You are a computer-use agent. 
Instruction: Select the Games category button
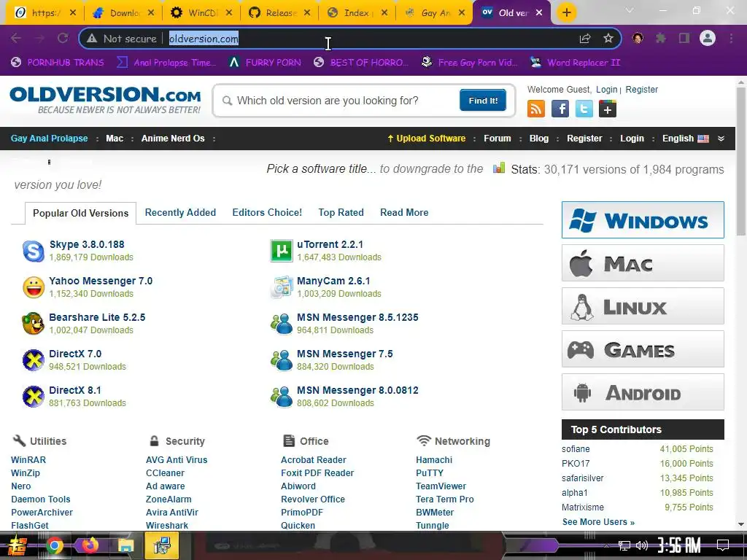pyautogui.click(x=643, y=349)
